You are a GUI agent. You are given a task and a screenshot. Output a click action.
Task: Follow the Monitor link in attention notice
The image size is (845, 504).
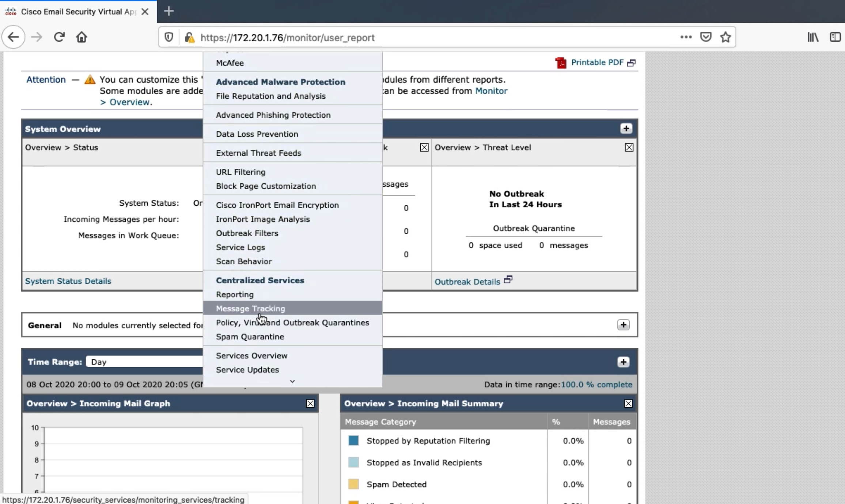(x=491, y=91)
